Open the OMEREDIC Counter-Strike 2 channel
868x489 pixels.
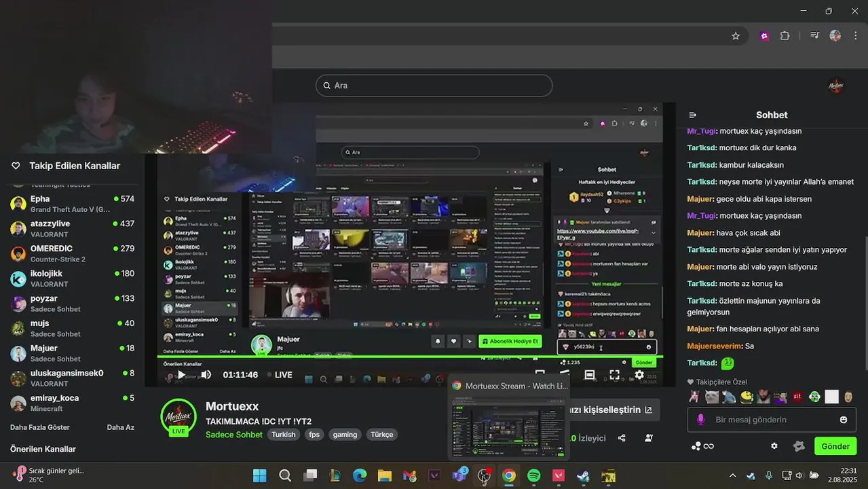(x=73, y=253)
